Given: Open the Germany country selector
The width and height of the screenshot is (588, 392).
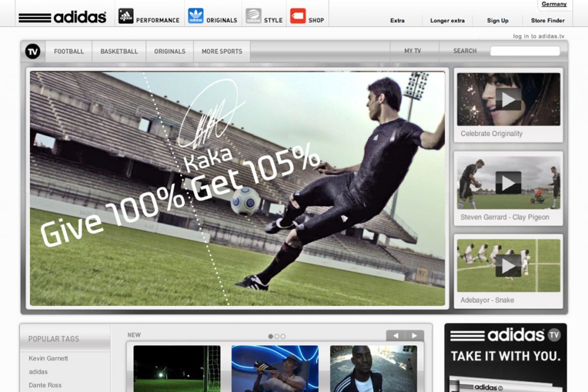Looking at the screenshot, I should [x=554, y=4].
